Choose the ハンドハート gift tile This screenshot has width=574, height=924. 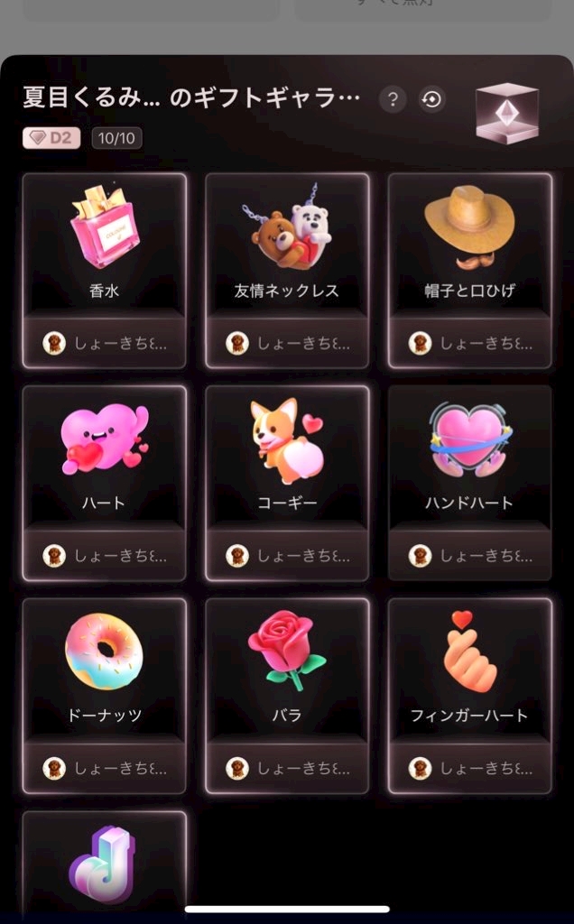click(469, 484)
